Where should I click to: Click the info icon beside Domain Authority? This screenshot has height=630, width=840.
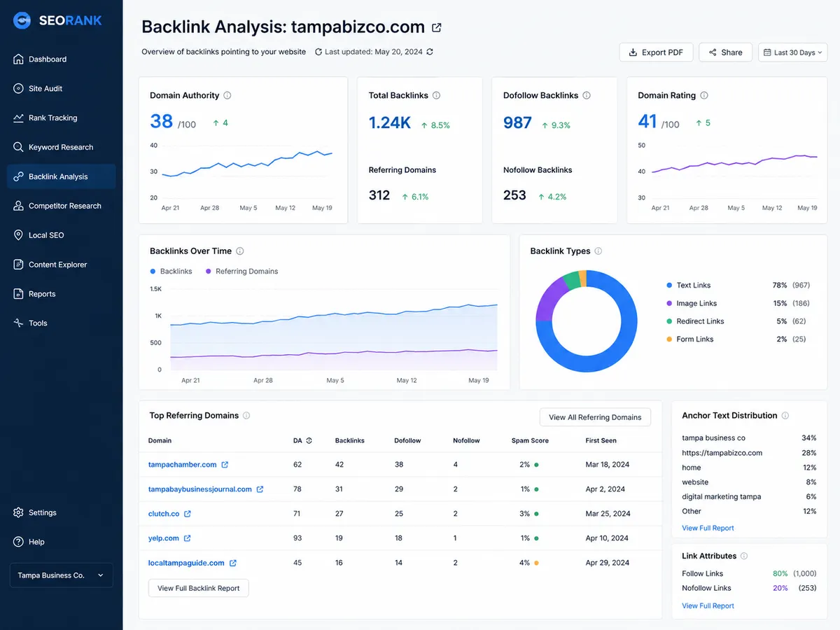coord(227,95)
